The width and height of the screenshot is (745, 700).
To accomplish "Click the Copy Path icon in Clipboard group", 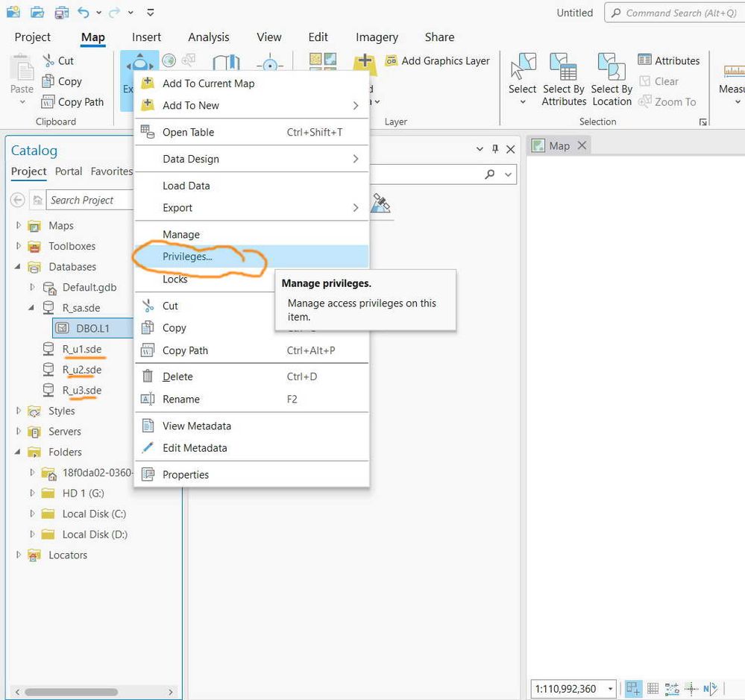I will coord(48,101).
